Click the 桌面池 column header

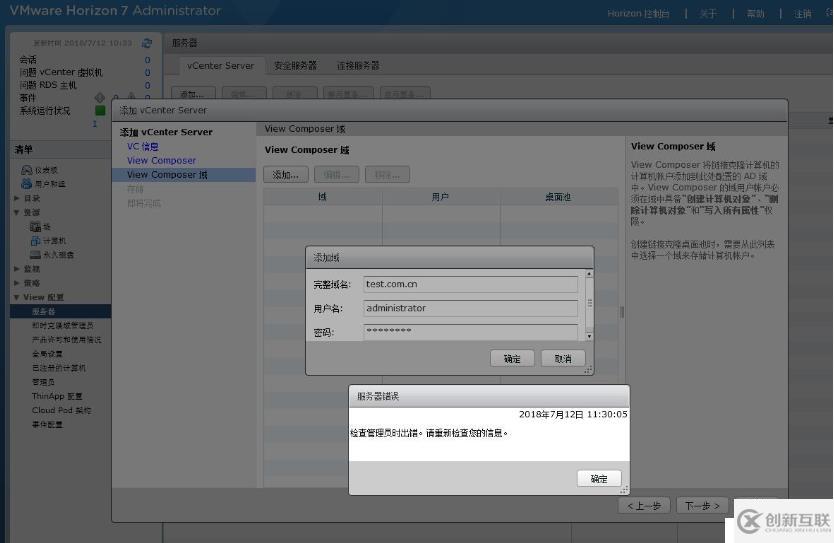[x=558, y=197]
